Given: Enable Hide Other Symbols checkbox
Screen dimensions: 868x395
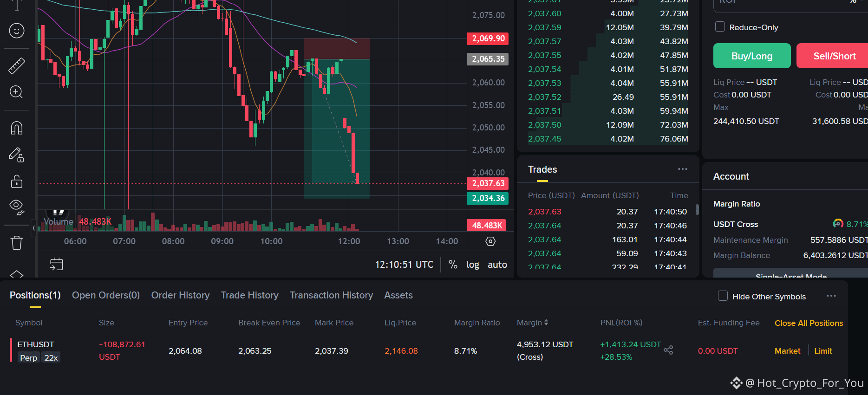Looking at the screenshot, I should tap(723, 296).
